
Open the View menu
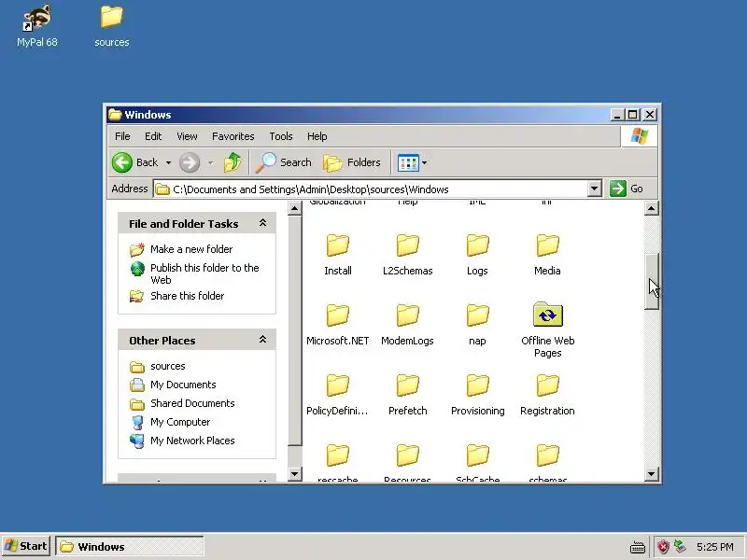[x=187, y=136]
